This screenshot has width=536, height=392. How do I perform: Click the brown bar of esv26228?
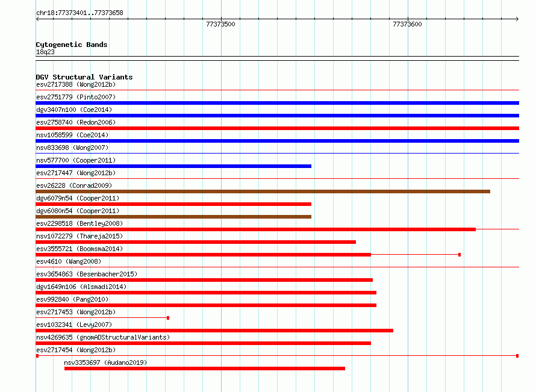click(263, 191)
